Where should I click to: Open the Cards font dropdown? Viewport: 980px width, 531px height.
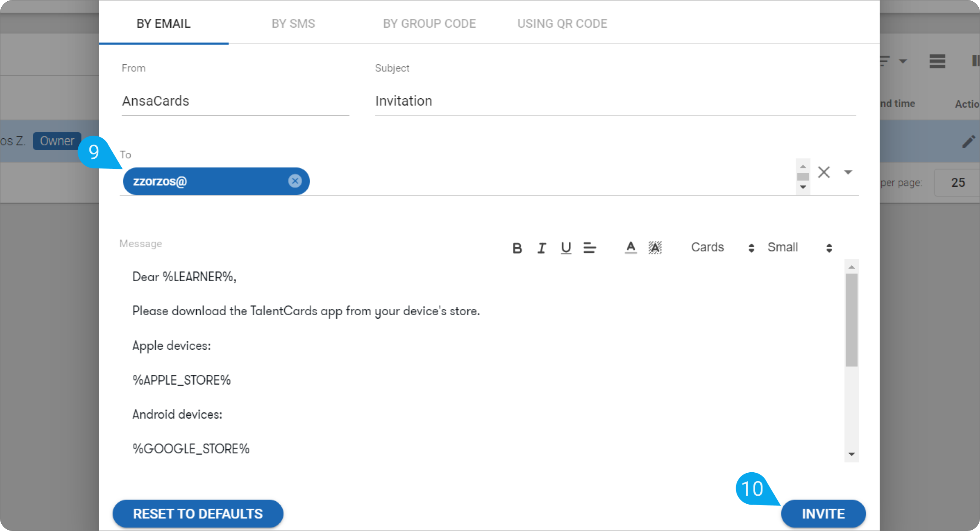coord(722,247)
